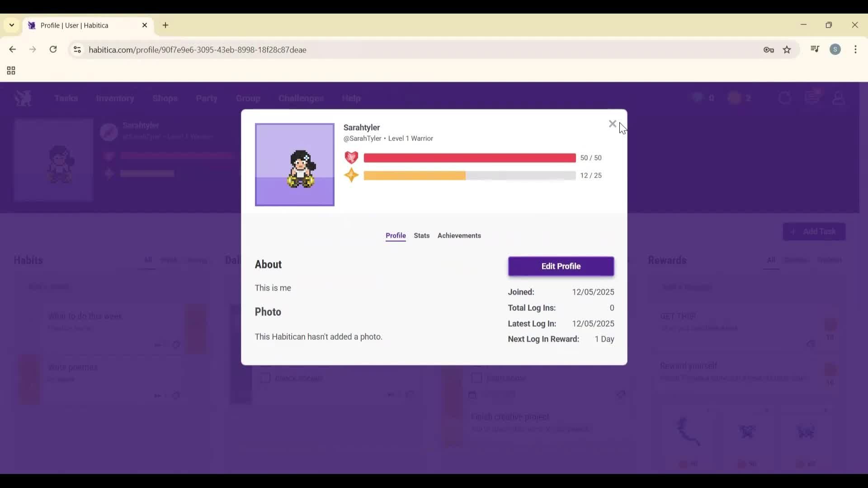The height and width of the screenshot is (488, 868).
Task: Click the heart health icon in the profile card
Action: tap(352, 158)
